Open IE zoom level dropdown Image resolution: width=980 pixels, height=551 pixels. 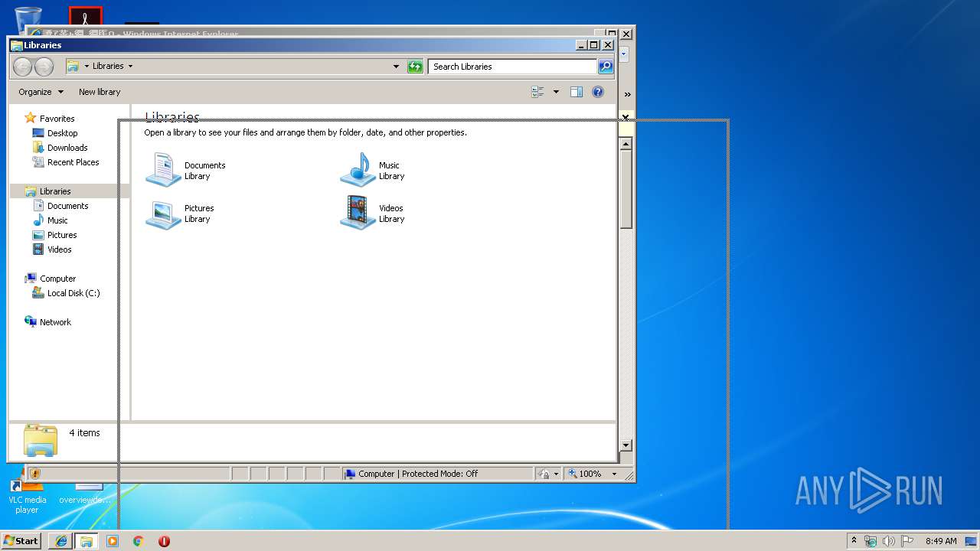click(614, 474)
